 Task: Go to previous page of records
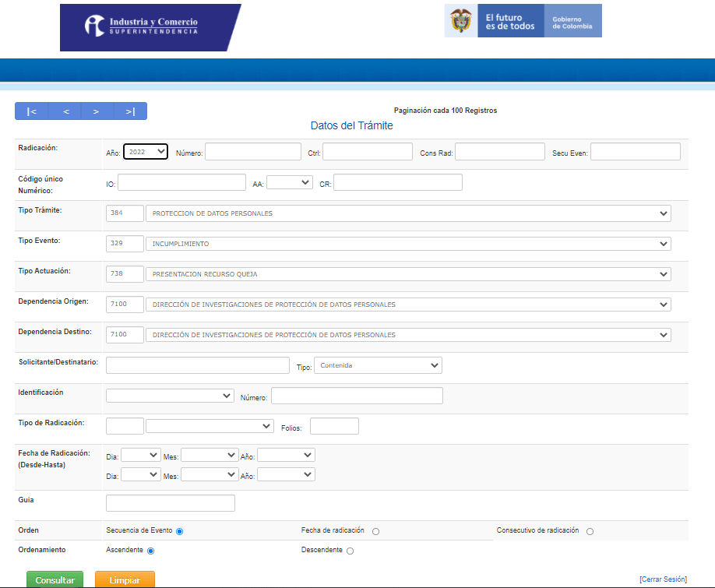(x=66, y=111)
